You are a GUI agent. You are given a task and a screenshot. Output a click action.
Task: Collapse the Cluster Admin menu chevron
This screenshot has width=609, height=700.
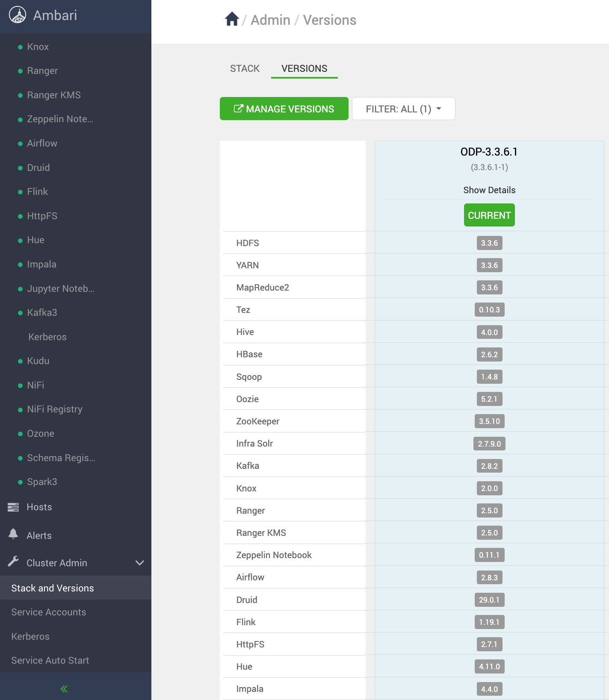(x=139, y=563)
